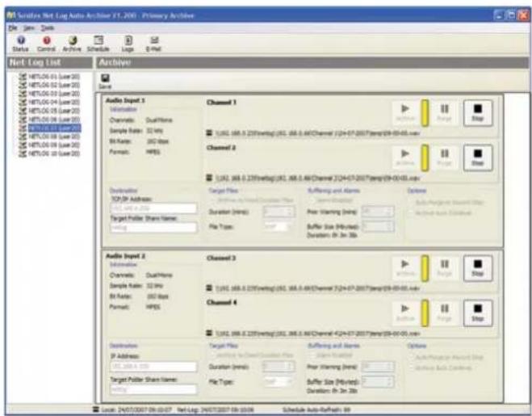Viewport: 532px width, 416px height.
Task: Click the file path icon under Channel 4
Action: coord(209,333)
